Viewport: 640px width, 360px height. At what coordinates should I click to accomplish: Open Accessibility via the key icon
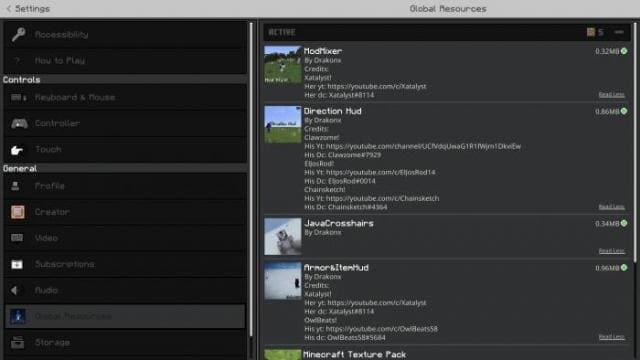tap(18, 35)
